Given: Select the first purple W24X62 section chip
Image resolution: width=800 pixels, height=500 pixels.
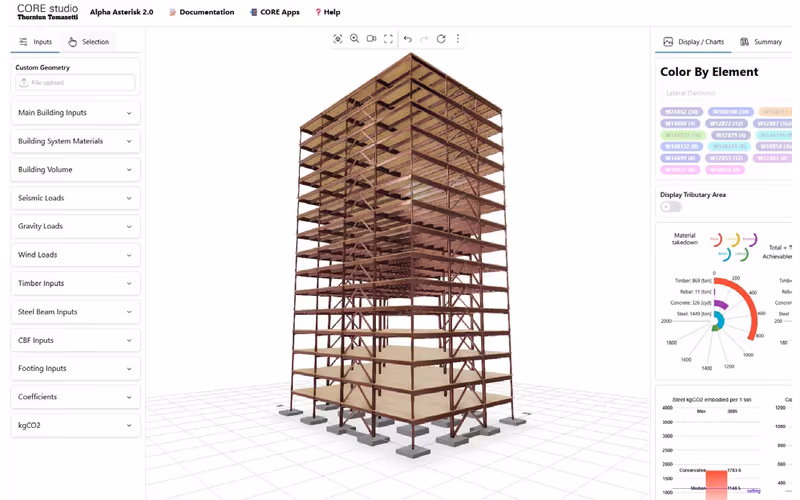Looking at the screenshot, I should click(682, 112).
